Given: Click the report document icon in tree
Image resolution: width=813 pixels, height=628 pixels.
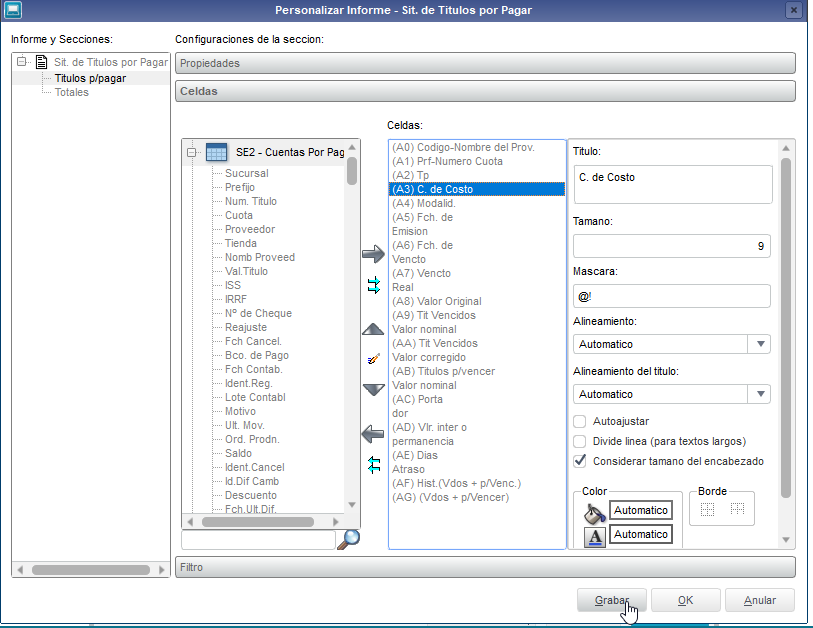Looking at the screenshot, I should (x=41, y=62).
